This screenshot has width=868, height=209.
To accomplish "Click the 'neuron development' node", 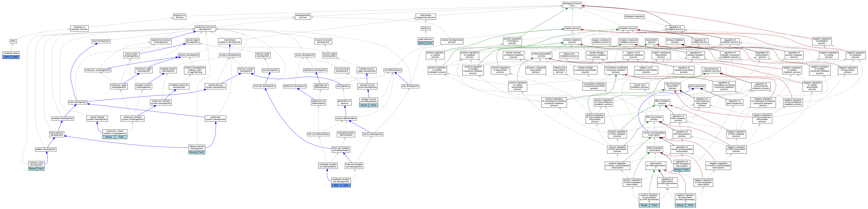I will click(373, 134).
